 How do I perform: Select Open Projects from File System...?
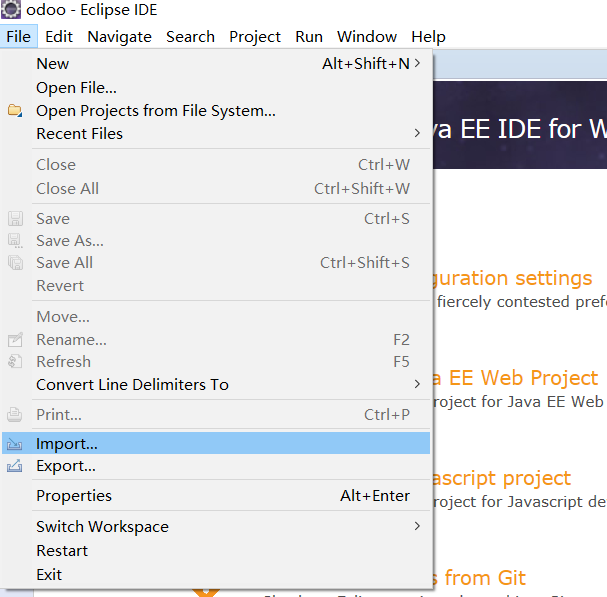click(x=216, y=111)
